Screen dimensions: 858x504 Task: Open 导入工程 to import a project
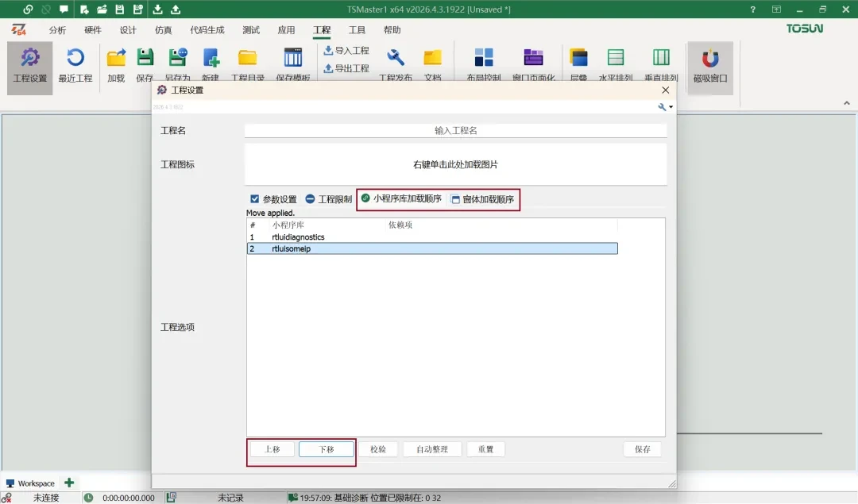pos(347,50)
